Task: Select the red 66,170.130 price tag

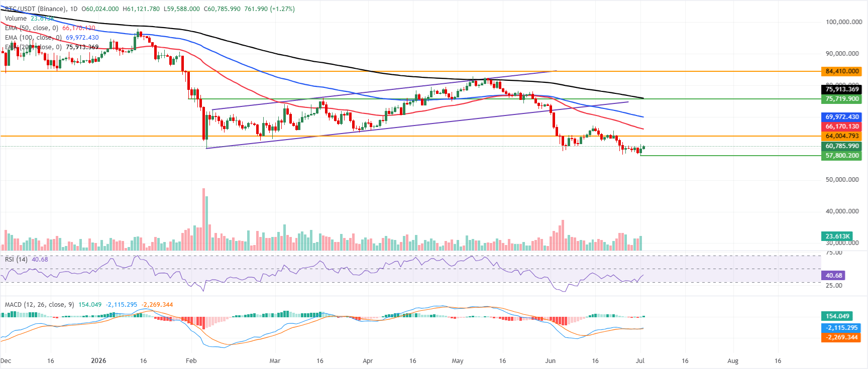Action: [842, 127]
